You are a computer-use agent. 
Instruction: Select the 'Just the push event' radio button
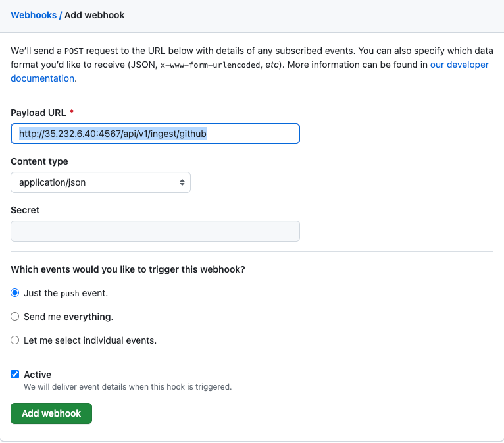click(14, 292)
